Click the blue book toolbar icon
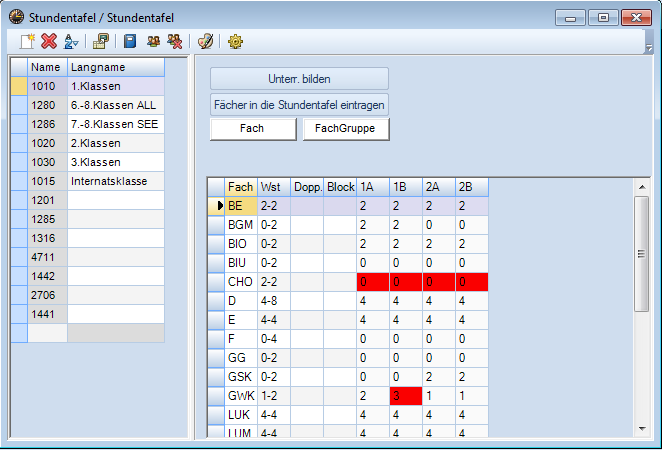 tap(130, 41)
